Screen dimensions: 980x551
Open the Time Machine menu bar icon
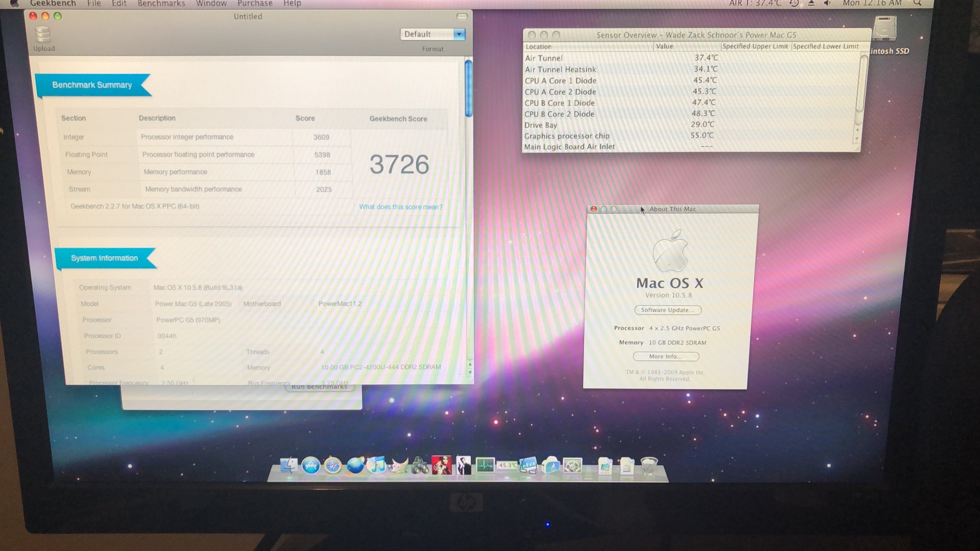point(794,3)
